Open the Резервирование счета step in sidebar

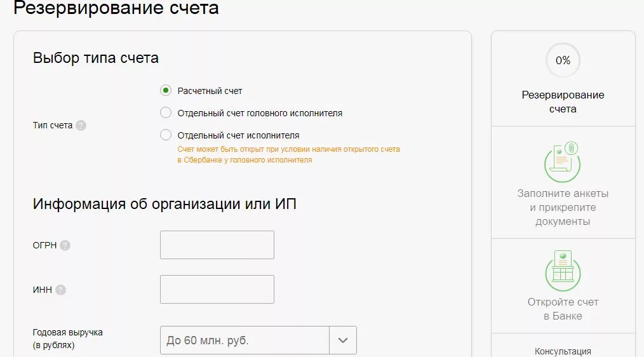[563, 102]
